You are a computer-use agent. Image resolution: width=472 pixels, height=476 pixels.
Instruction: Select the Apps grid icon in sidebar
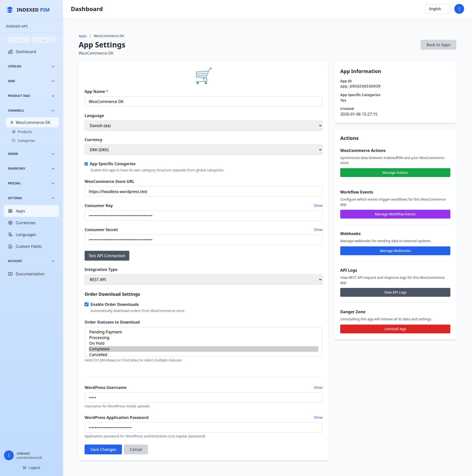tap(10, 211)
